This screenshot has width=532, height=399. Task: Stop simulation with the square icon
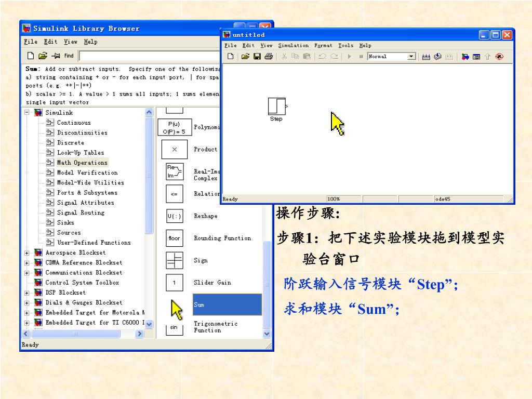click(x=361, y=57)
